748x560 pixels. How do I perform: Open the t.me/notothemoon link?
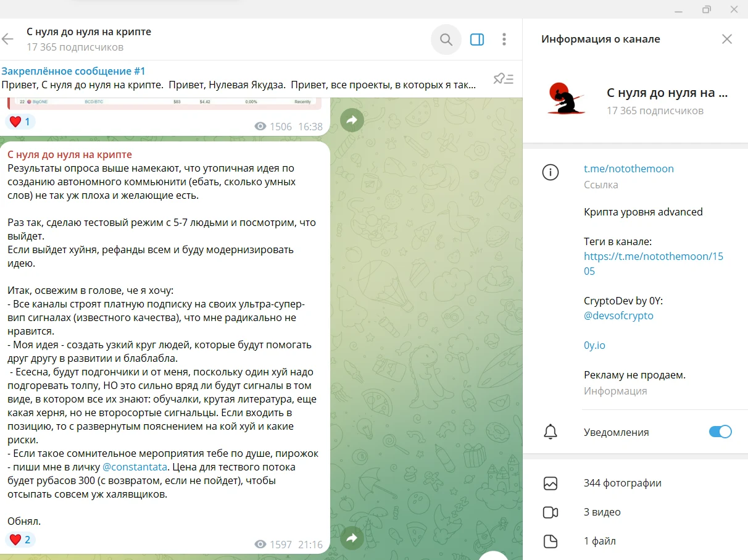[x=628, y=169]
